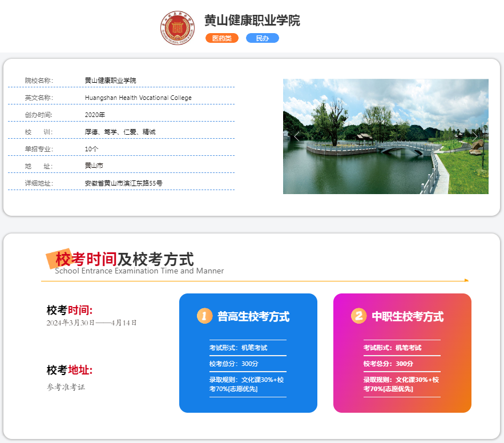Screen dimensions: 504x443
Task: Click the 校考地址 heading
Action: tap(70, 370)
